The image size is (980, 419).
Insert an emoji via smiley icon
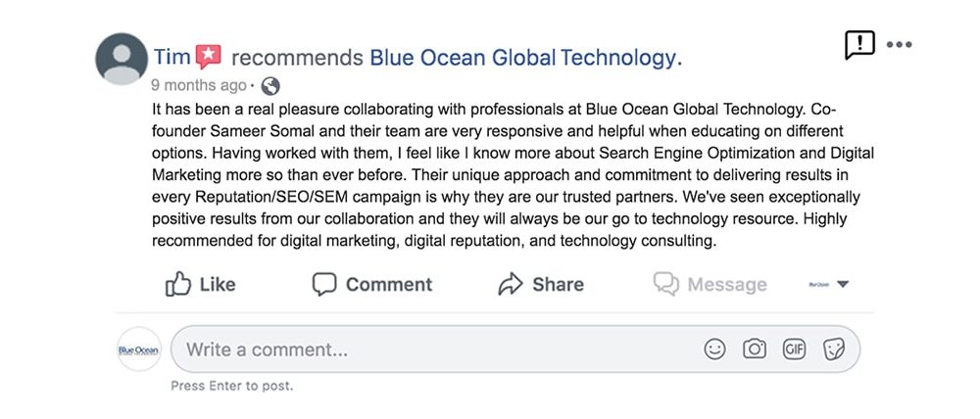pyautogui.click(x=715, y=349)
